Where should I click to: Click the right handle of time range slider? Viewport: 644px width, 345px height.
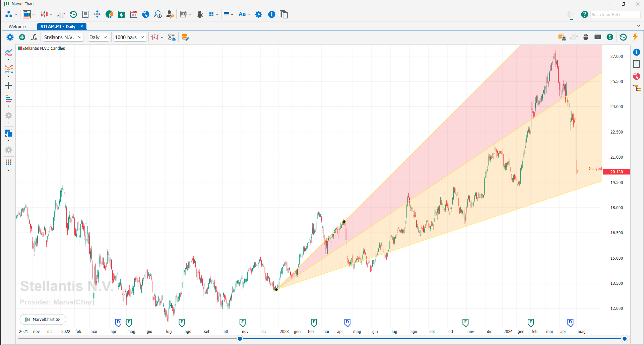[x=625, y=339]
